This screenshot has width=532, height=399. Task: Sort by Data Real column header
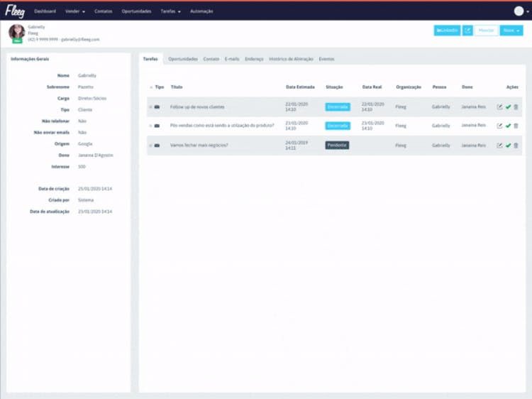coord(372,87)
